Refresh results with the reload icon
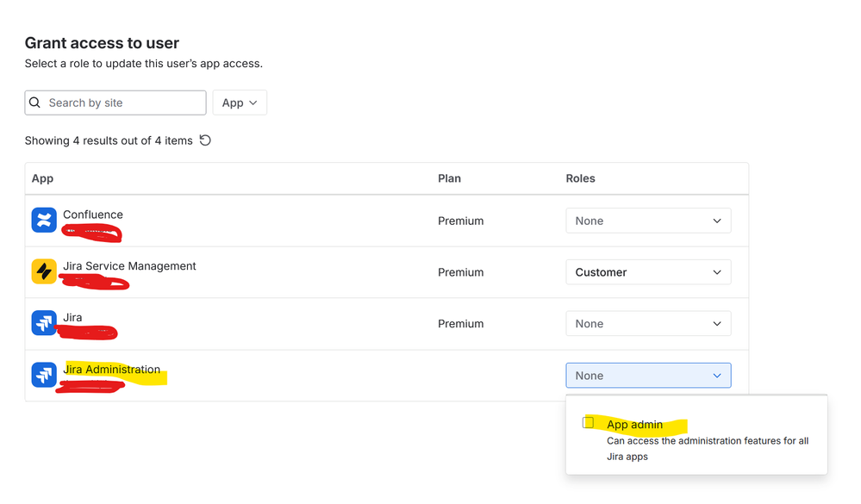The height and width of the screenshot is (504, 861). (x=205, y=140)
